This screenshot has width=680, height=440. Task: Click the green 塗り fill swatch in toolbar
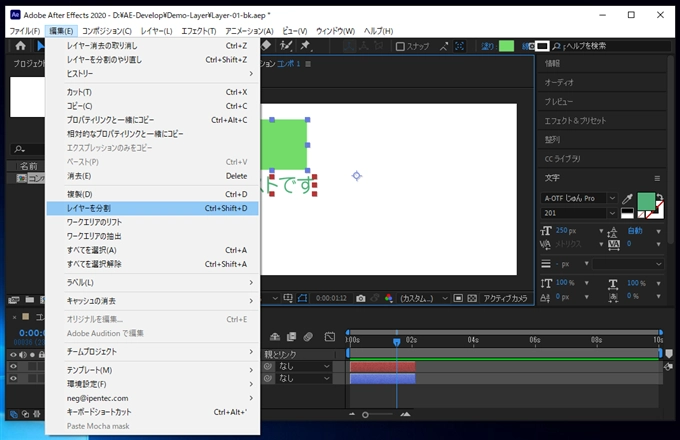click(x=506, y=46)
